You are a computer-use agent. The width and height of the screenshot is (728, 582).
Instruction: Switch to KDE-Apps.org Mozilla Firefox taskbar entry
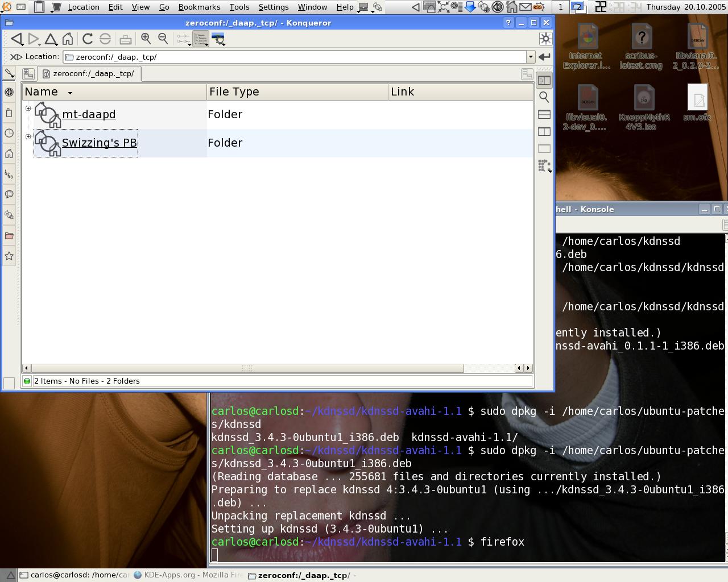[x=188, y=575]
